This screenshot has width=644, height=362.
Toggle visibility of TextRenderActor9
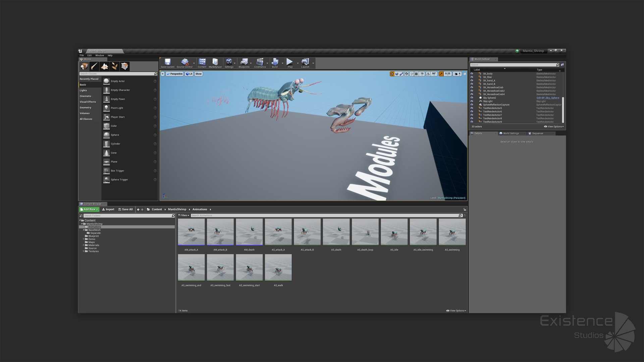[472, 122]
